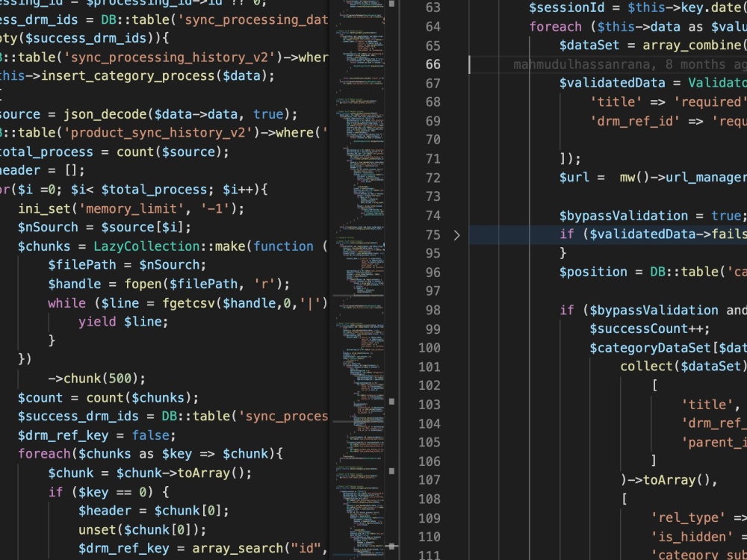
Task: Click the '$url' variable on line 72
Action: click(574, 178)
